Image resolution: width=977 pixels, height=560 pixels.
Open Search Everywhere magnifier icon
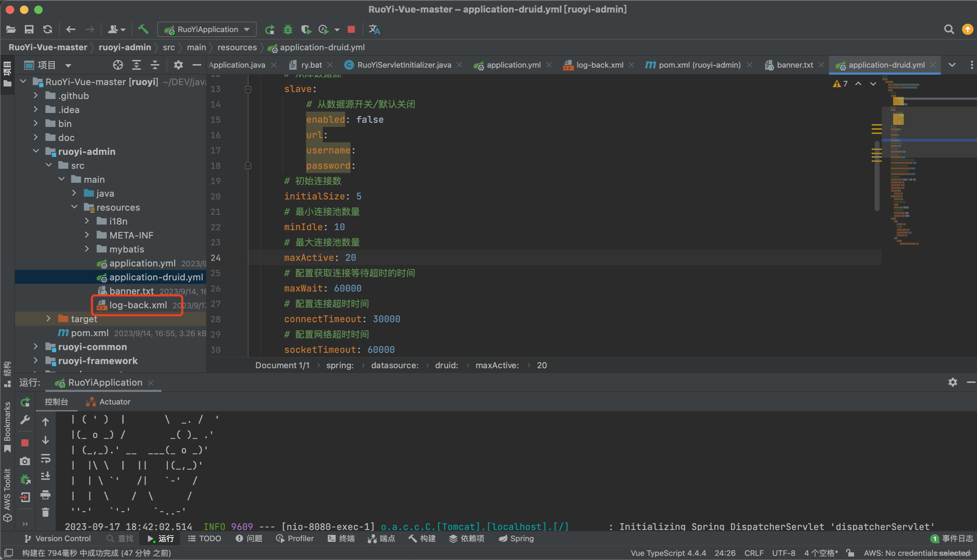pyautogui.click(x=949, y=30)
